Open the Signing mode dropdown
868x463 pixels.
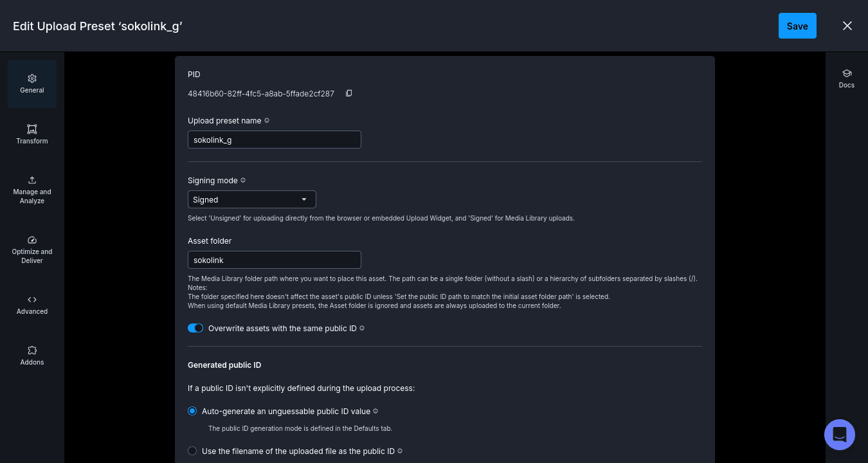[x=252, y=199]
